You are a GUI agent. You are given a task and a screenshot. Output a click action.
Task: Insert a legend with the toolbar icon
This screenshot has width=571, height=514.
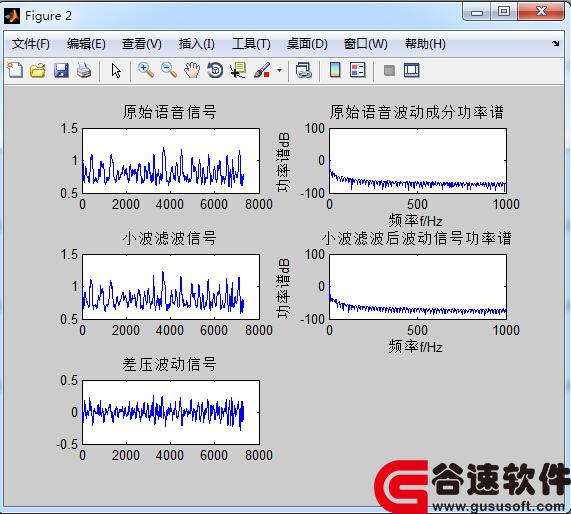pos(358,70)
